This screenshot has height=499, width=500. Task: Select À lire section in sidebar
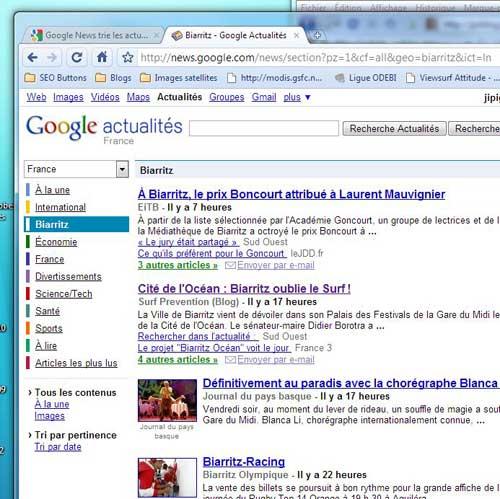pyautogui.click(x=46, y=346)
